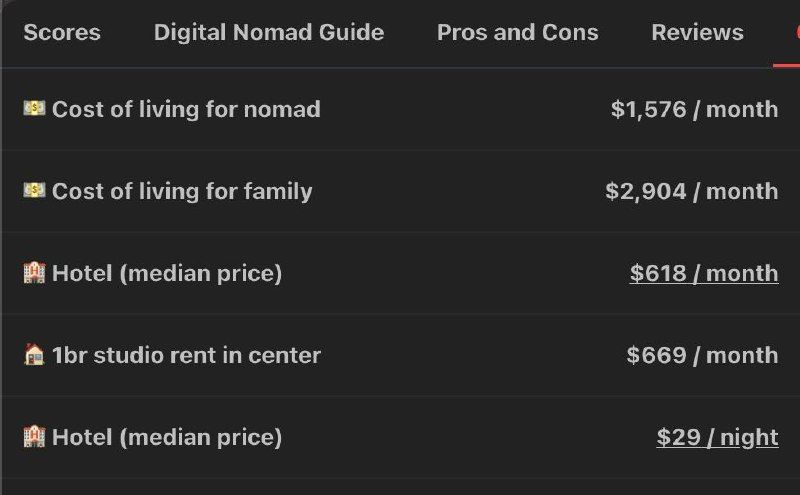800x495 pixels.
Task: Select the Pros and Cons tab
Action: click(x=517, y=33)
